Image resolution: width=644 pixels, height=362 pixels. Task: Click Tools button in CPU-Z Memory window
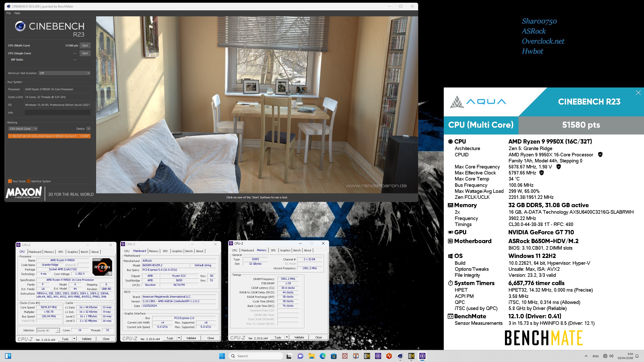(x=278, y=337)
